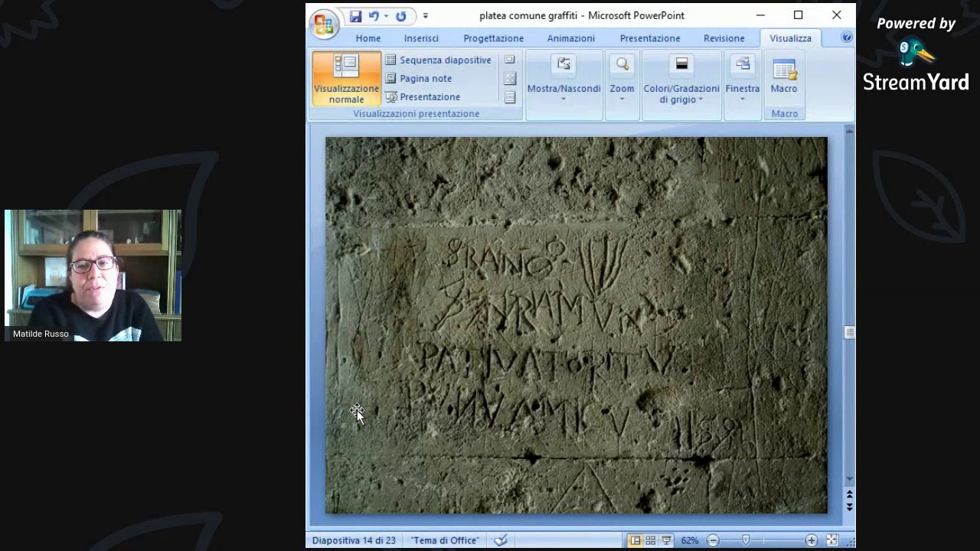
Task: Switch to Sequenza diapositive view
Action: click(438, 60)
